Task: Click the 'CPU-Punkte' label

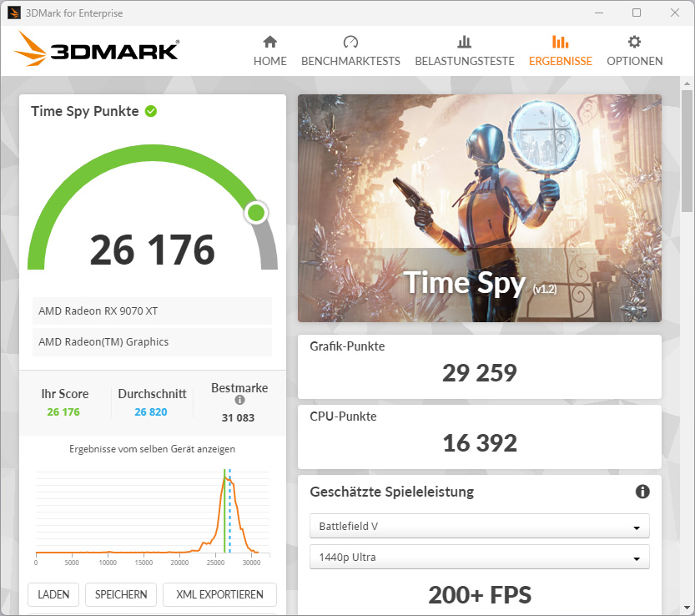Action: 343,416
